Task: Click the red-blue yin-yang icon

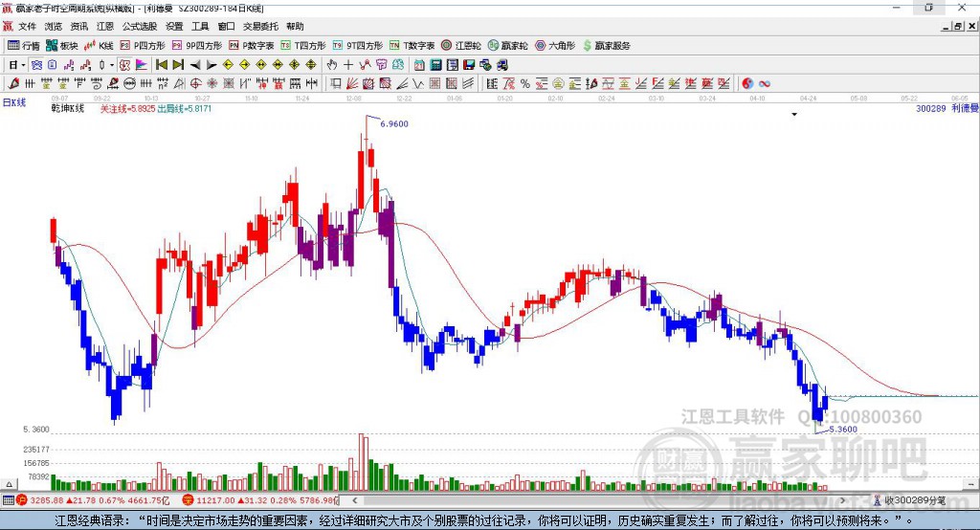Action: click(747, 84)
